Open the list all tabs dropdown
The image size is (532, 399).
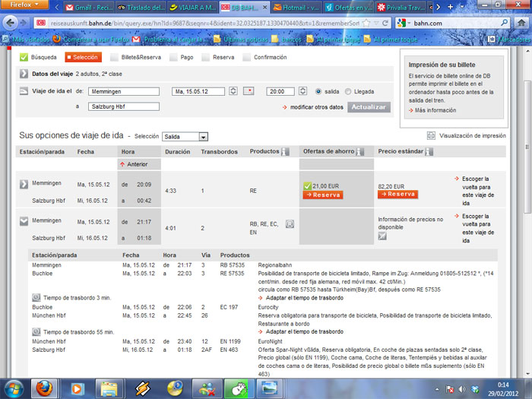pos(462,7)
